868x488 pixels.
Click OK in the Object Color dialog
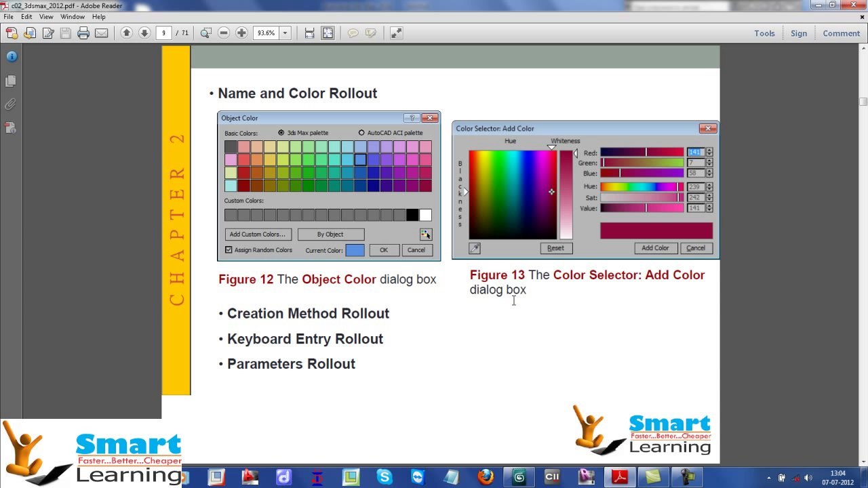tap(384, 250)
